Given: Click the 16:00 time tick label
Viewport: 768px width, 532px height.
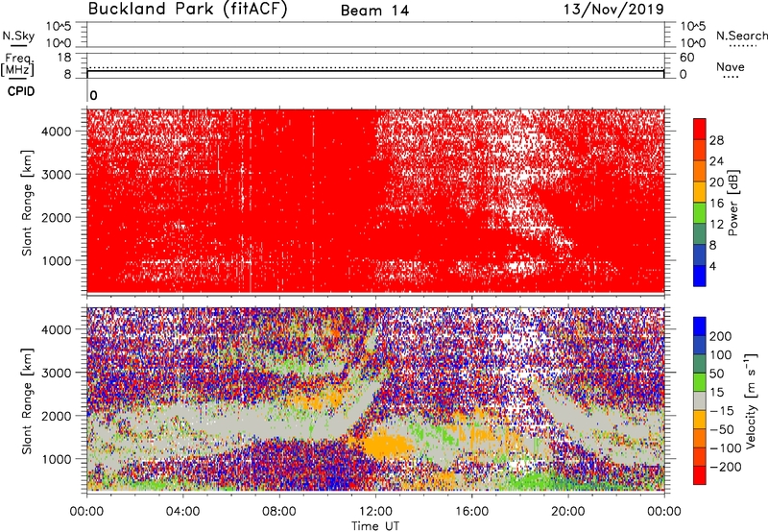Looking at the screenshot, I should [x=471, y=512].
